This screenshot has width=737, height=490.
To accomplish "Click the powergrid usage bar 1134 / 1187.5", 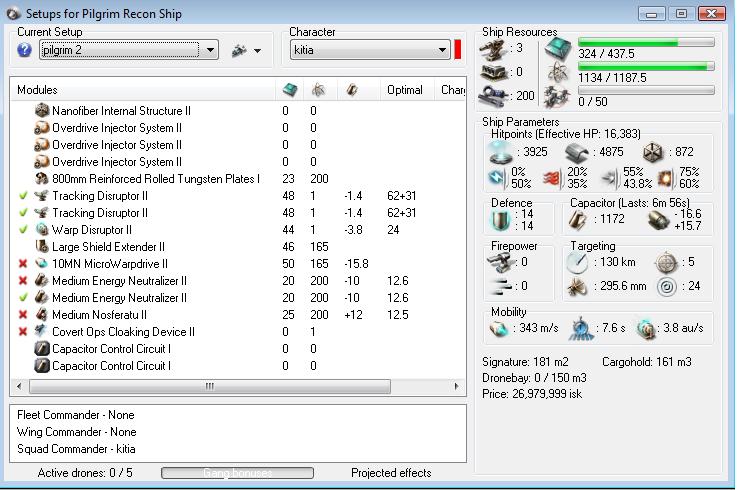I will point(646,66).
